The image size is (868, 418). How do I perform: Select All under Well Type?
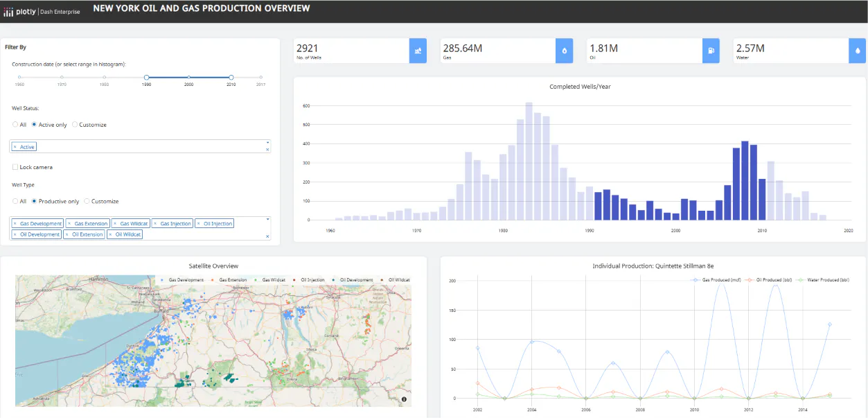(x=15, y=201)
